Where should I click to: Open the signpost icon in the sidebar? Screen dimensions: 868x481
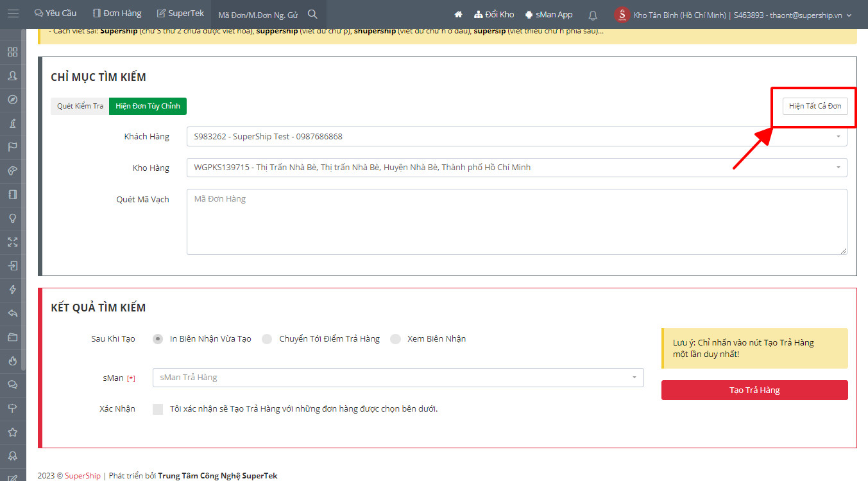[12, 408]
